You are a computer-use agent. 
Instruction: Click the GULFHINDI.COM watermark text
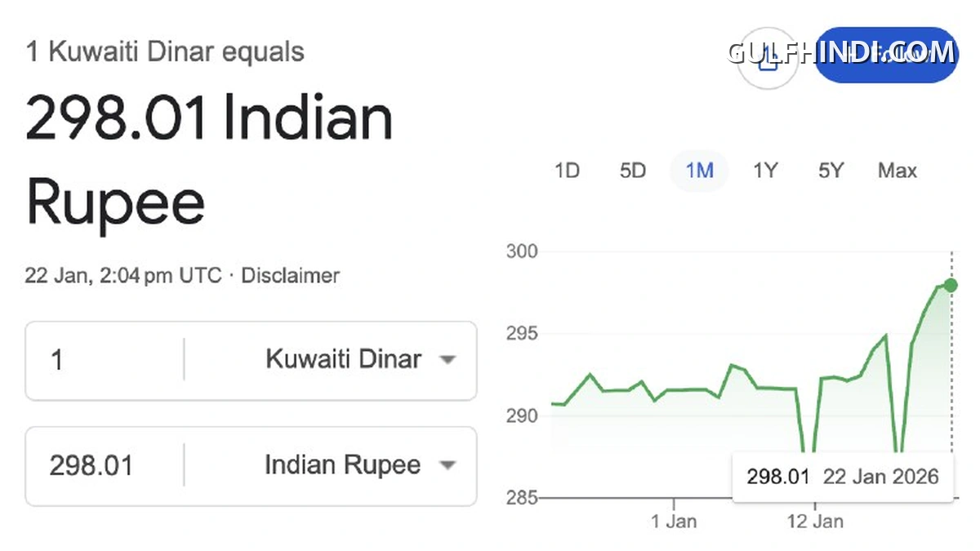coord(841,53)
